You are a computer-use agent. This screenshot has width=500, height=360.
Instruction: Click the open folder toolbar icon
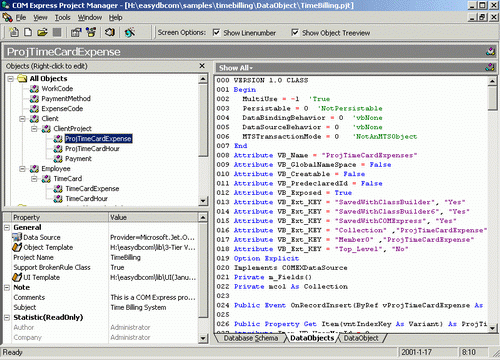tap(42, 32)
